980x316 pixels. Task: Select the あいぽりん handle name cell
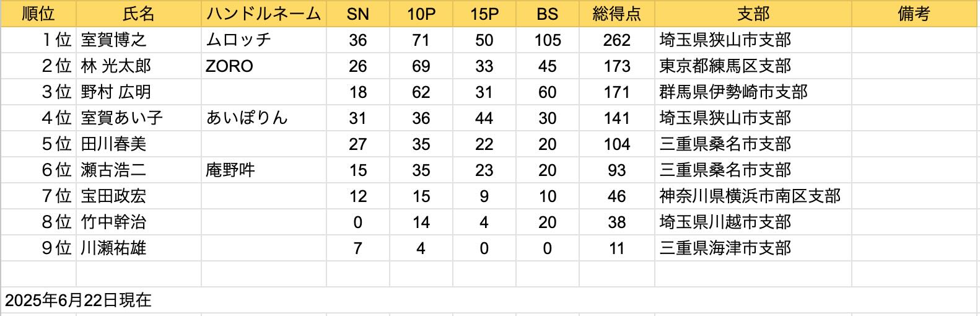tap(264, 118)
